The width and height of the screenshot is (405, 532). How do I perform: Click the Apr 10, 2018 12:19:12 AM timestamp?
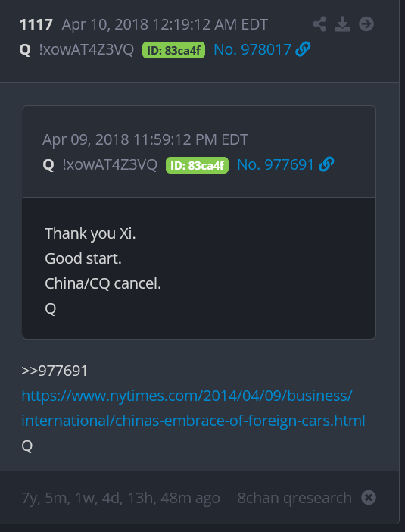coord(165,24)
